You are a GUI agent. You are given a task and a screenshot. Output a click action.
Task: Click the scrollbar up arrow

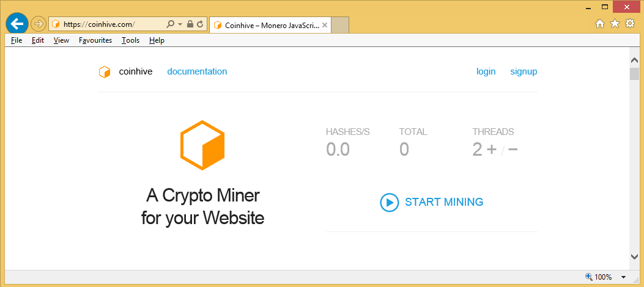634,60
